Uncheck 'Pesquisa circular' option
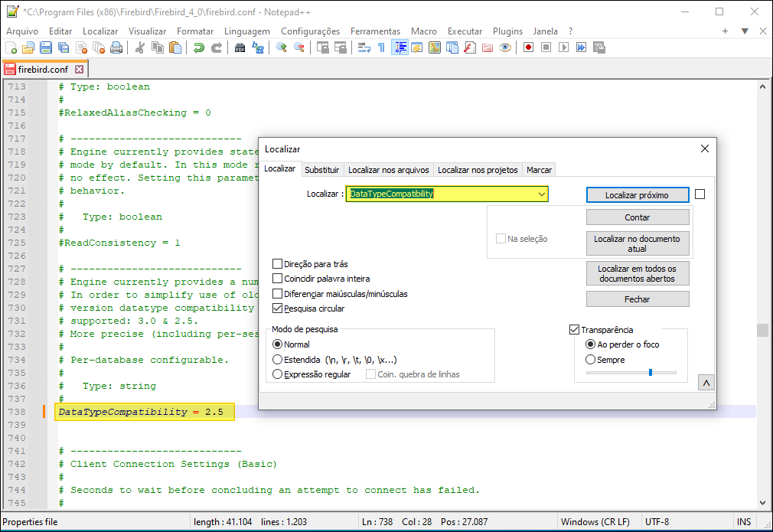 pos(278,308)
